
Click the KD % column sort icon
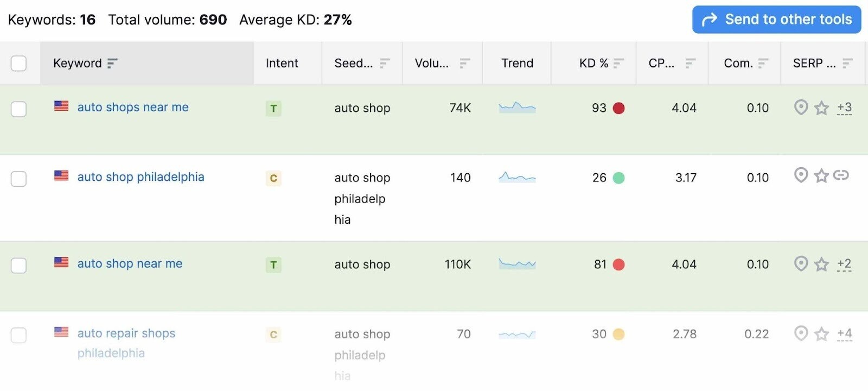tap(618, 64)
